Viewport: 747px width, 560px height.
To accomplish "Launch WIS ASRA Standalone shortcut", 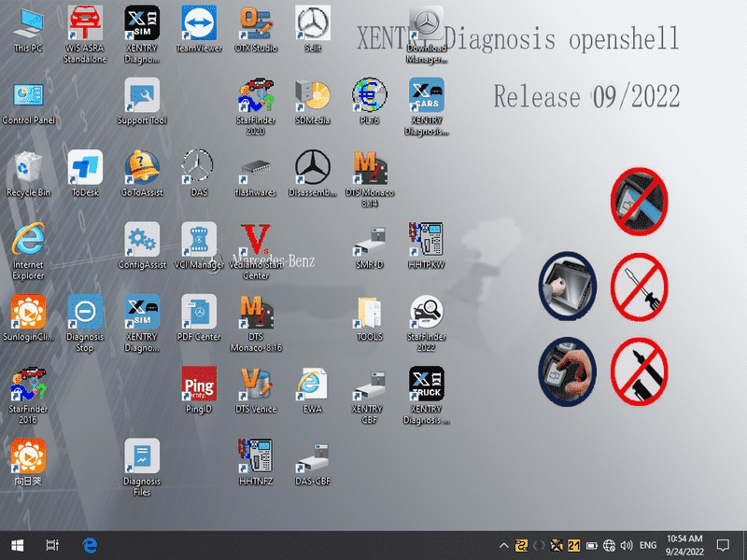I will click(x=85, y=35).
